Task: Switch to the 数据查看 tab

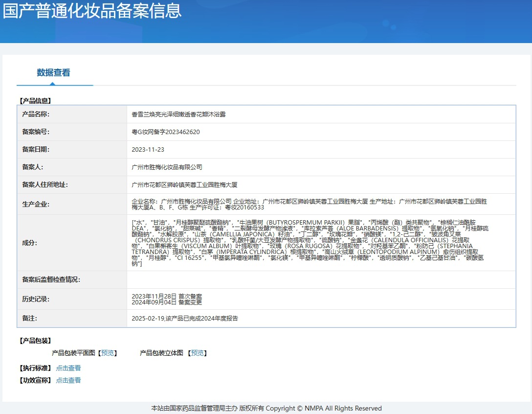Action: 54,73
